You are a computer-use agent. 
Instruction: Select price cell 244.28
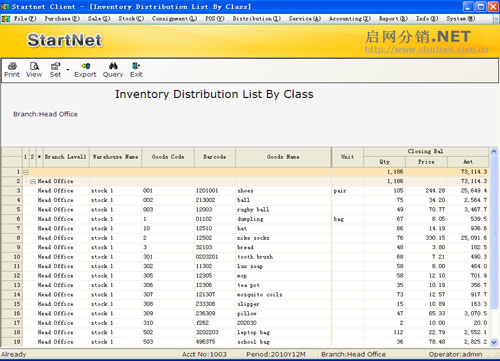(426, 191)
